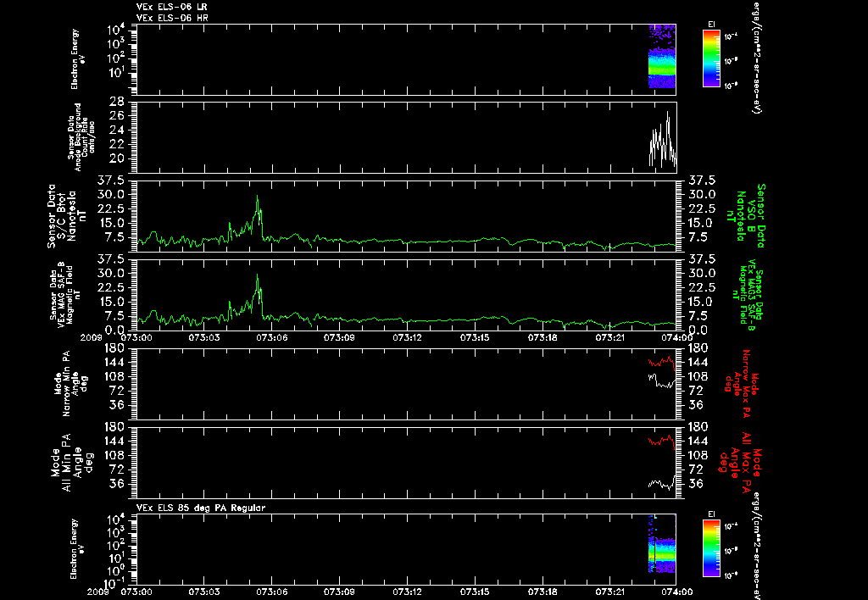Click '074:00' on the middle time axis
This screenshot has height=600, width=868.
coord(676,337)
